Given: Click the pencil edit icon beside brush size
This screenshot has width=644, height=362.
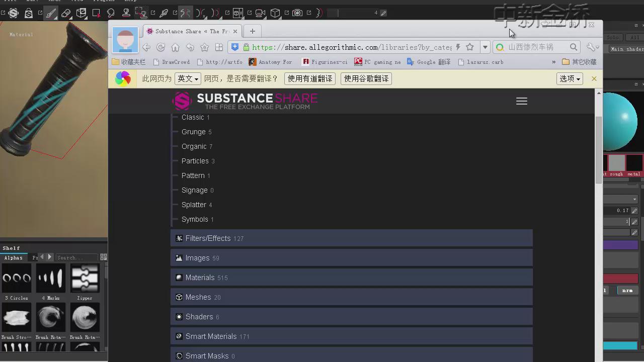Looking at the screenshot, I should point(383,13).
